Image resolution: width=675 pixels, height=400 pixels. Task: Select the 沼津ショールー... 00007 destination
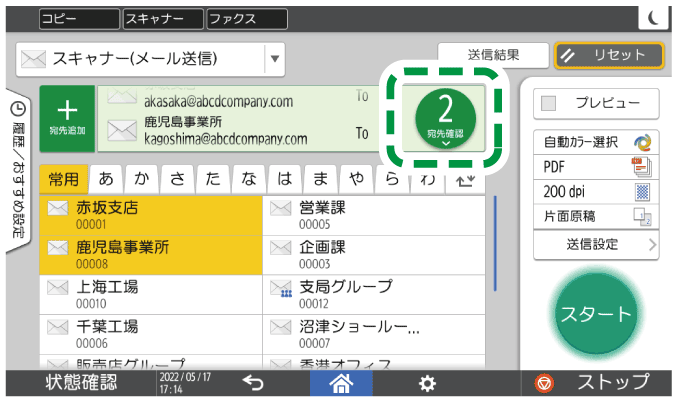374,334
